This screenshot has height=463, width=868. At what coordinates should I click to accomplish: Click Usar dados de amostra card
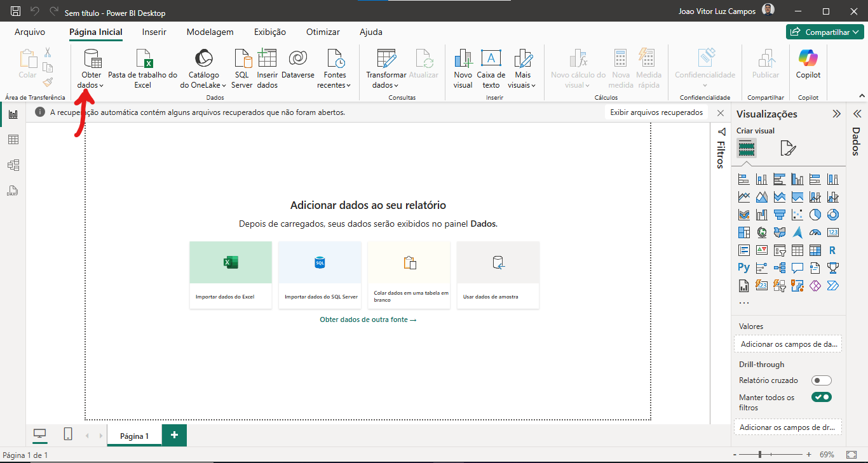tap(498, 275)
